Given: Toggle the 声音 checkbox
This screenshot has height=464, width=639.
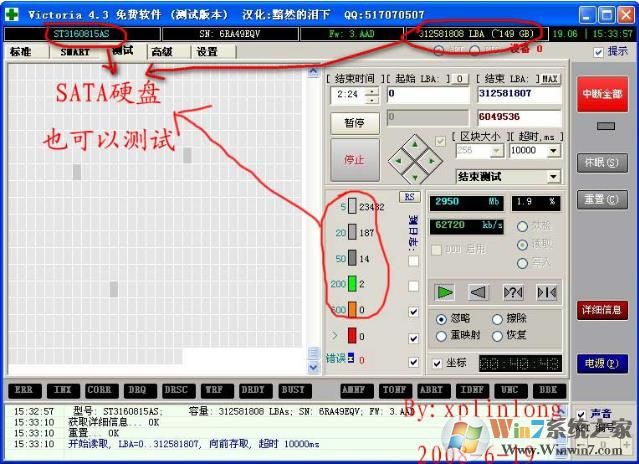Looking at the screenshot, I should pyautogui.click(x=581, y=415).
